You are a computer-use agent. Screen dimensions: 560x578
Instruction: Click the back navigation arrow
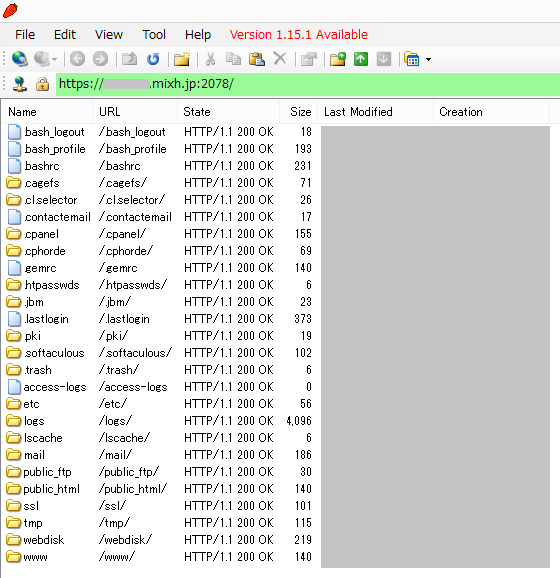(x=77, y=59)
